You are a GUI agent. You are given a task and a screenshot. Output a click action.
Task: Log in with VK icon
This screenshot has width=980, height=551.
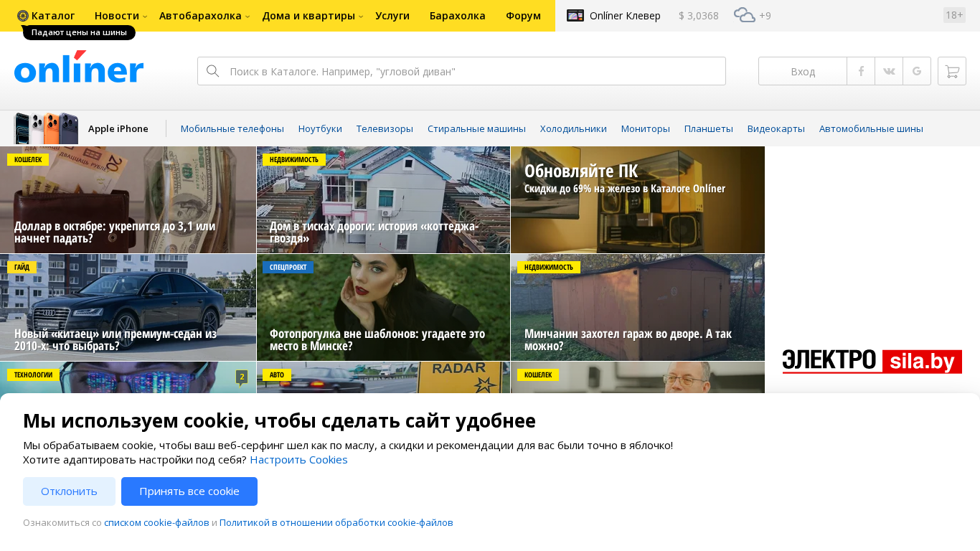click(889, 71)
